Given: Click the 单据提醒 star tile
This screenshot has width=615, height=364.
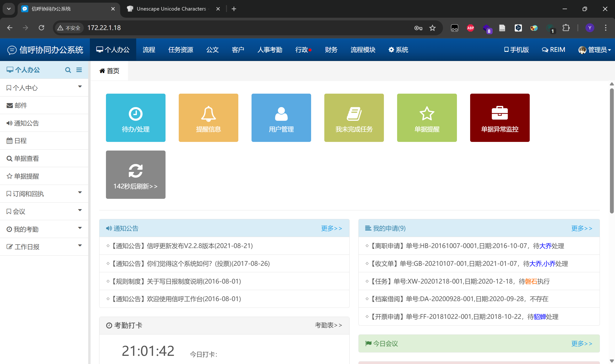Looking at the screenshot, I should click(x=427, y=118).
